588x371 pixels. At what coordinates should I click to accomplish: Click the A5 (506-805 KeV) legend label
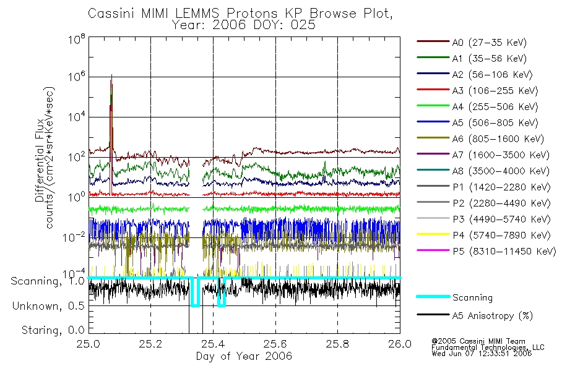tap(495, 123)
